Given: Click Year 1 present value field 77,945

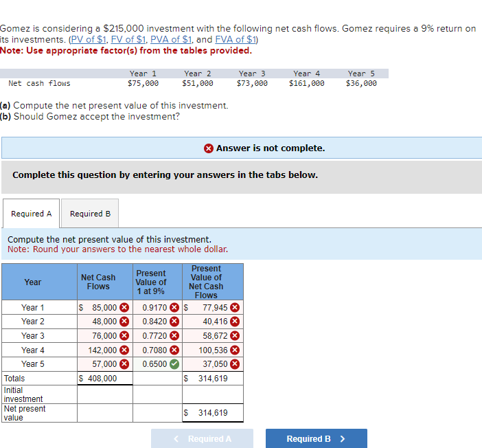Looking at the screenshot, I should pos(213,307).
